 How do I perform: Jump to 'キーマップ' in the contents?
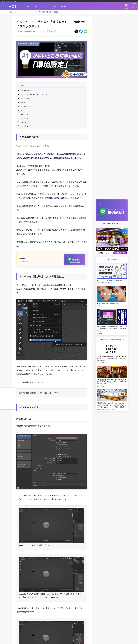24,118
